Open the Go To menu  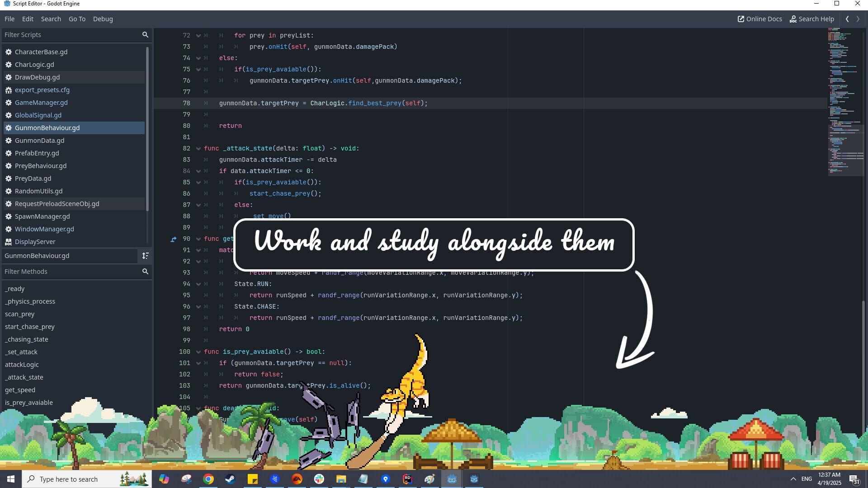pos(77,19)
